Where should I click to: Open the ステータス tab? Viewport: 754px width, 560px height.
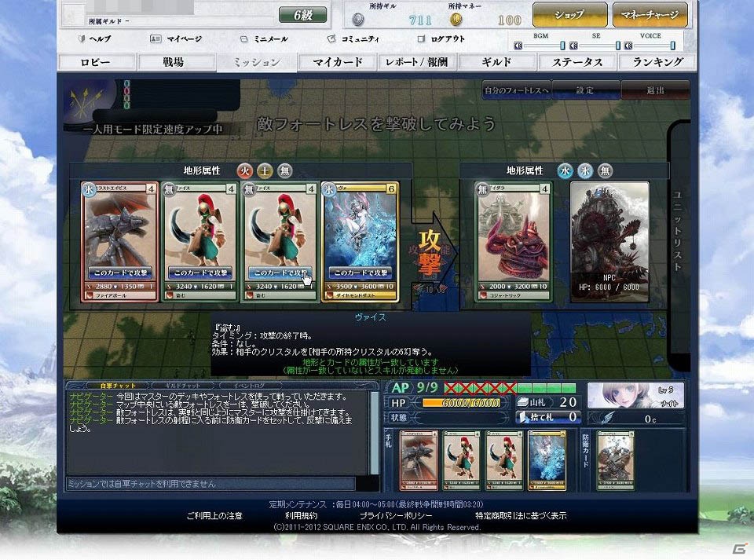pyautogui.click(x=577, y=63)
